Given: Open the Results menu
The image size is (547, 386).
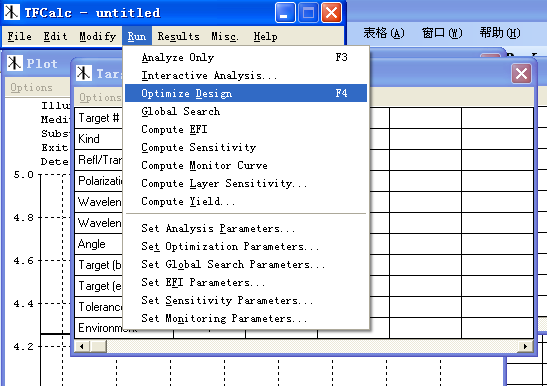Looking at the screenshot, I should (179, 36).
